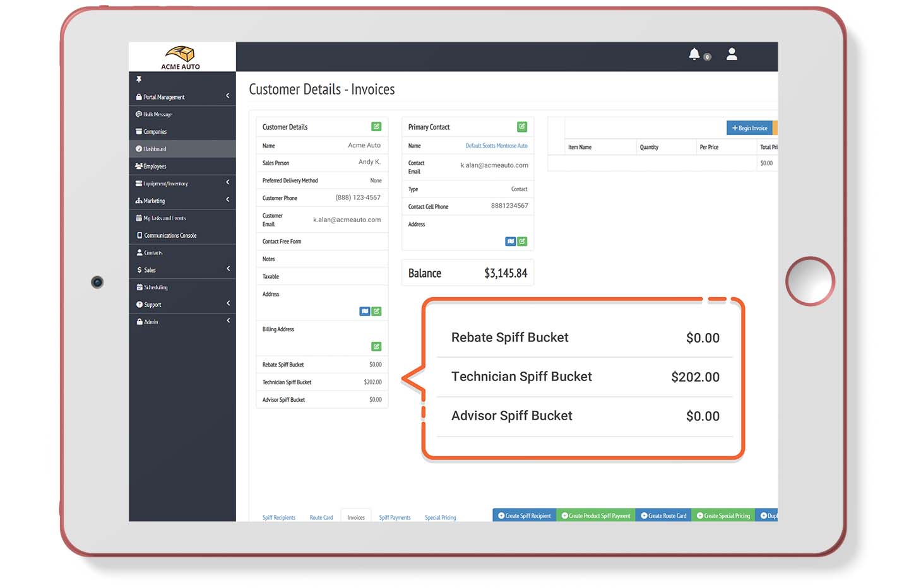Click the pin icon atop the sidebar
Screen dimensions: 921x588
pyautogui.click(x=139, y=79)
